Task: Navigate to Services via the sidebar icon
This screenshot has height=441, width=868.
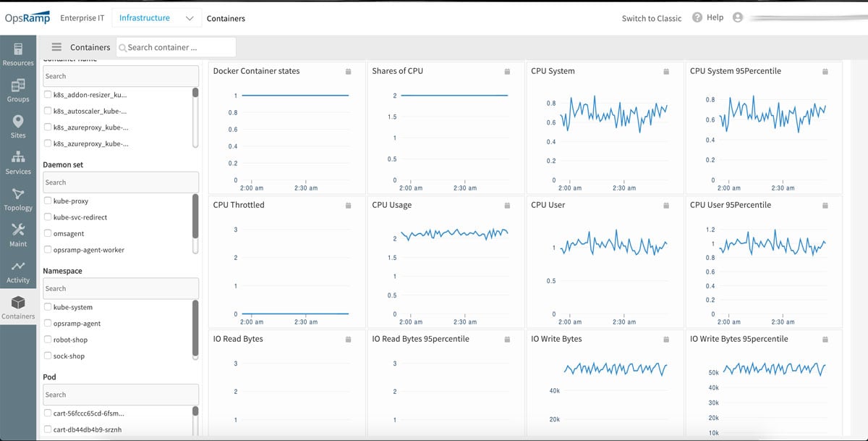Action: pos(18,164)
